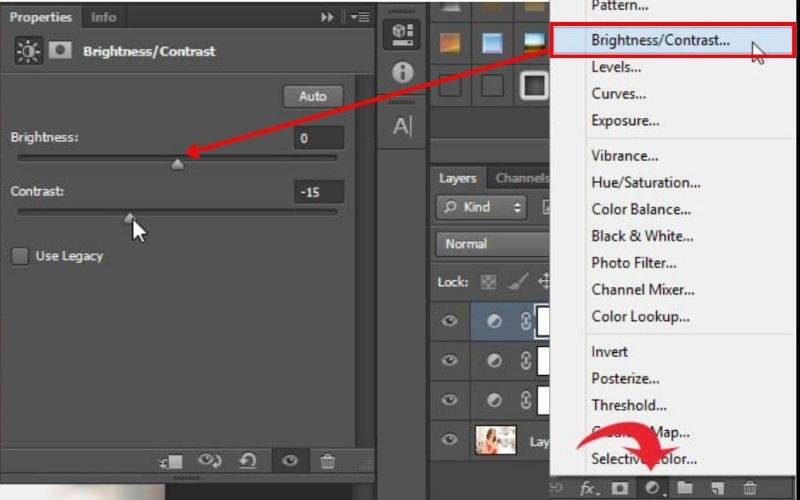
Task: Create a new group folder icon
Action: coord(685,488)
